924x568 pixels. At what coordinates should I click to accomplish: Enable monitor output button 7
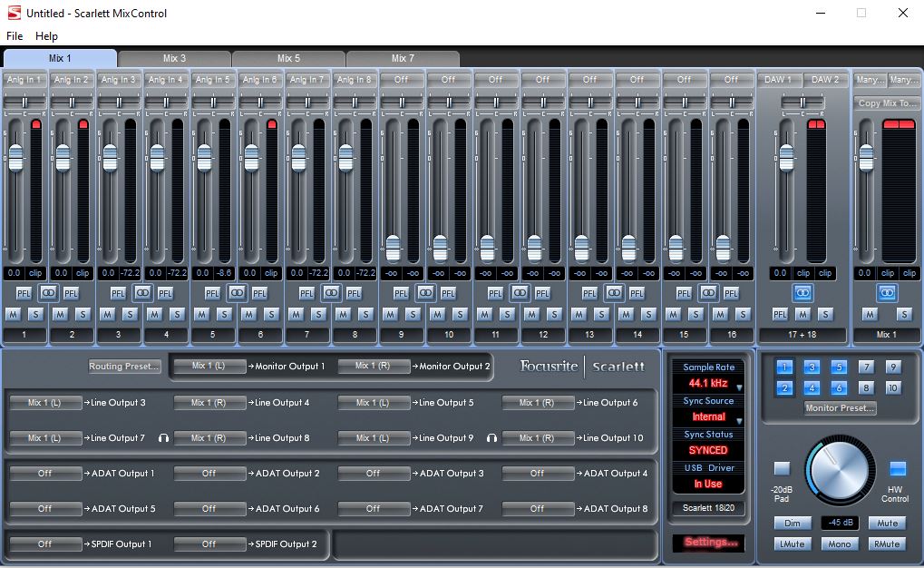point(866,367)
